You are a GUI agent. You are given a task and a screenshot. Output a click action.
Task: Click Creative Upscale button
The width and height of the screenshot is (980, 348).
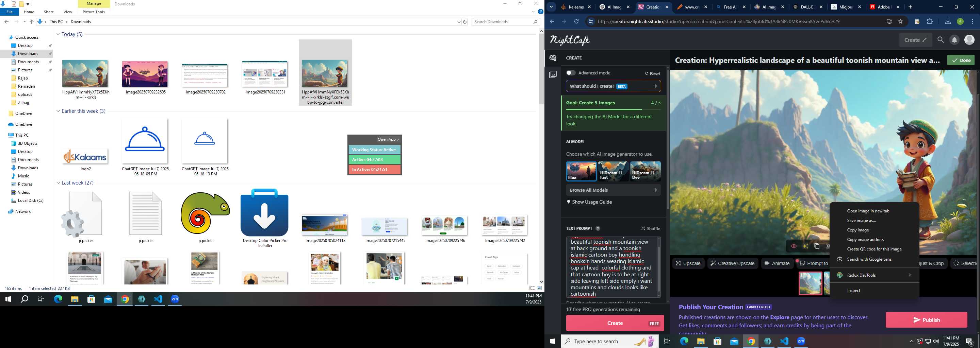tap(732, 263)
